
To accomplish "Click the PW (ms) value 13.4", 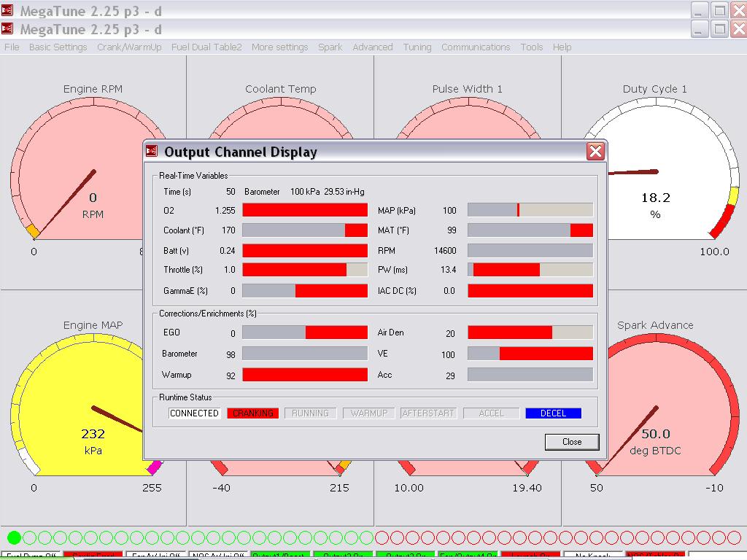I will pos(449,270).
